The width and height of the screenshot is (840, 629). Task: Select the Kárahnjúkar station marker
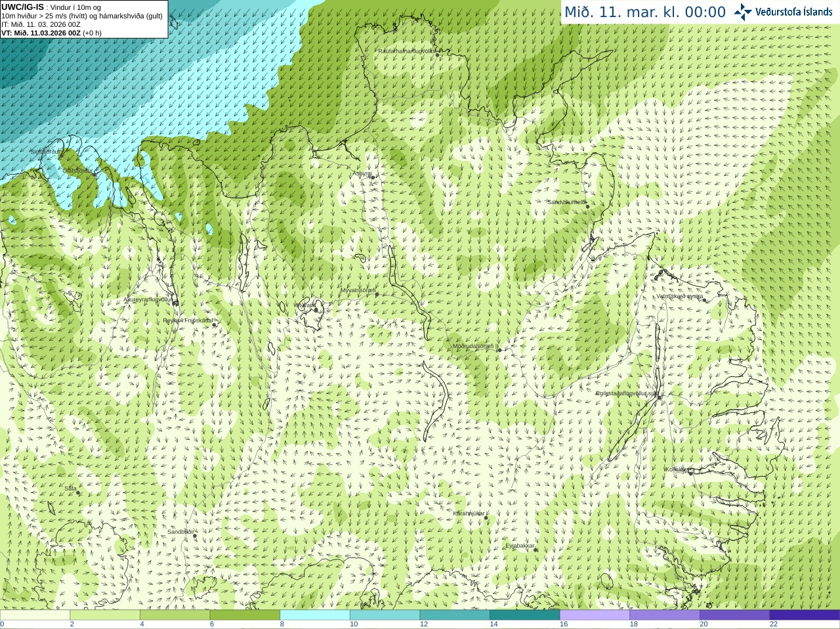(x=486, y=517)
